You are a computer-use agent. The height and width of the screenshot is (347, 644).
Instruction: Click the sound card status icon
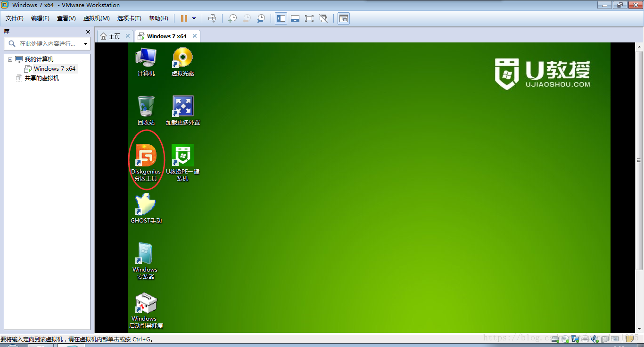(595, 339)
